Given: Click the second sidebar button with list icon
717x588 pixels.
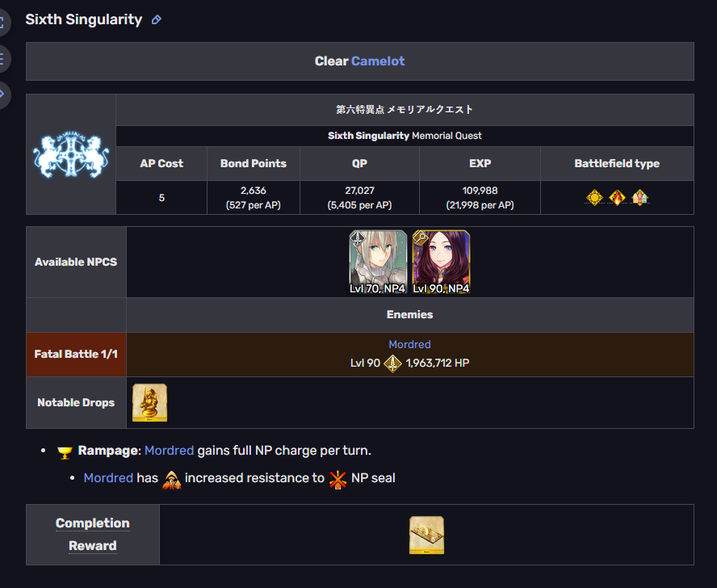Looking at the screenshot, I should [2, 59].
